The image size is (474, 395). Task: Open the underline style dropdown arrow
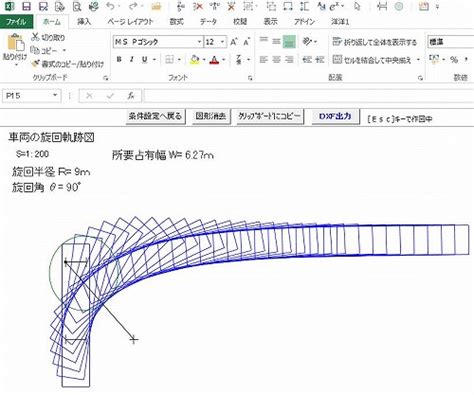[154, 60]
